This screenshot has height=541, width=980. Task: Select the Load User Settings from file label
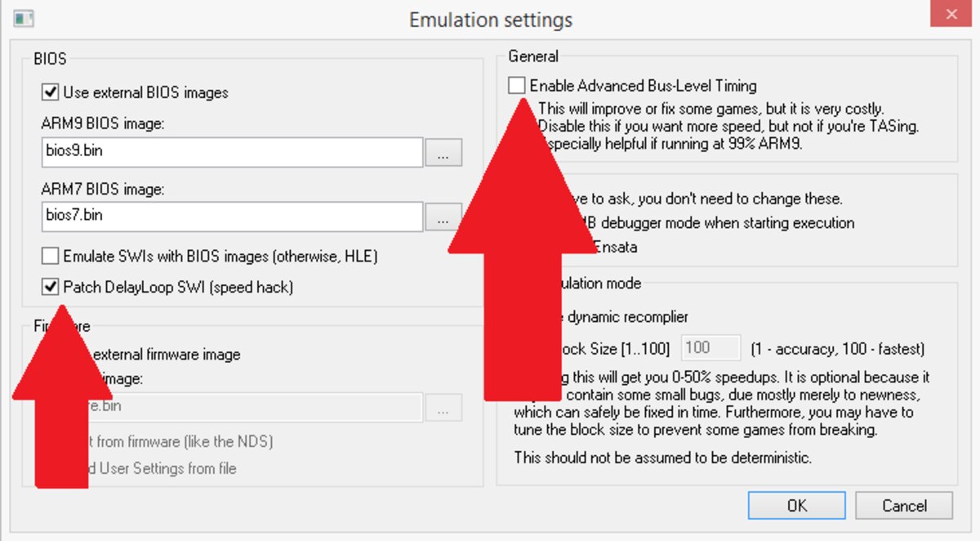(163, 468)
